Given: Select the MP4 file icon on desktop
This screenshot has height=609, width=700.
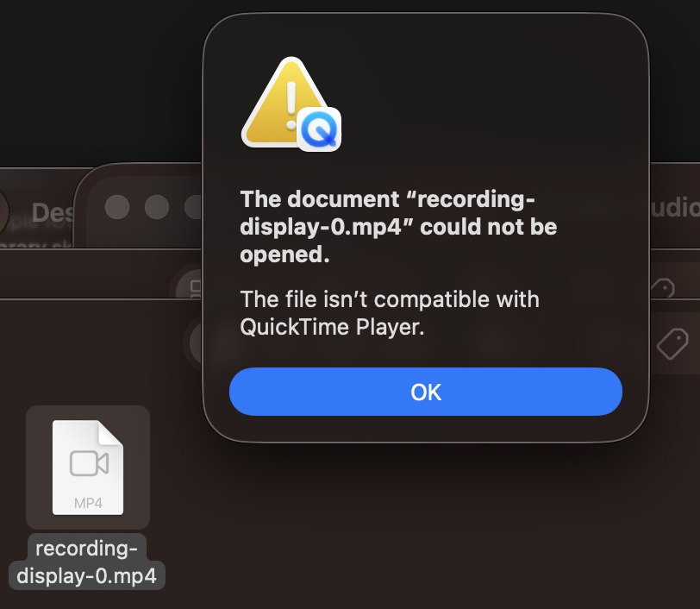Looking at the screenshot, I should click(88, 467).
